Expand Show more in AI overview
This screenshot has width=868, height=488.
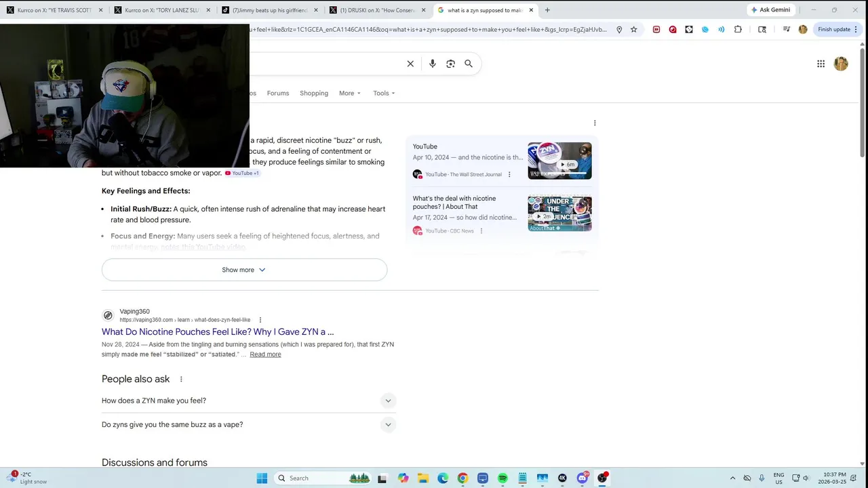click(244, 270)
